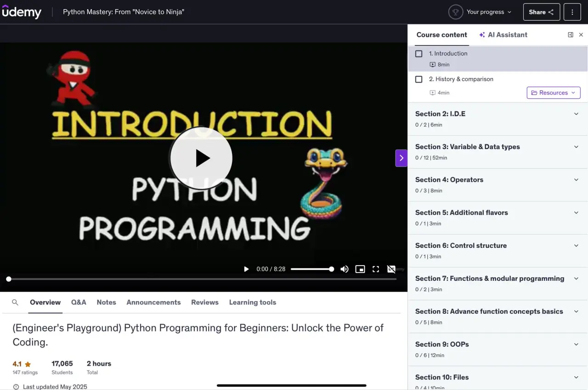
Task: Open the Udemy logo home link
Action: tap(22, 12)
